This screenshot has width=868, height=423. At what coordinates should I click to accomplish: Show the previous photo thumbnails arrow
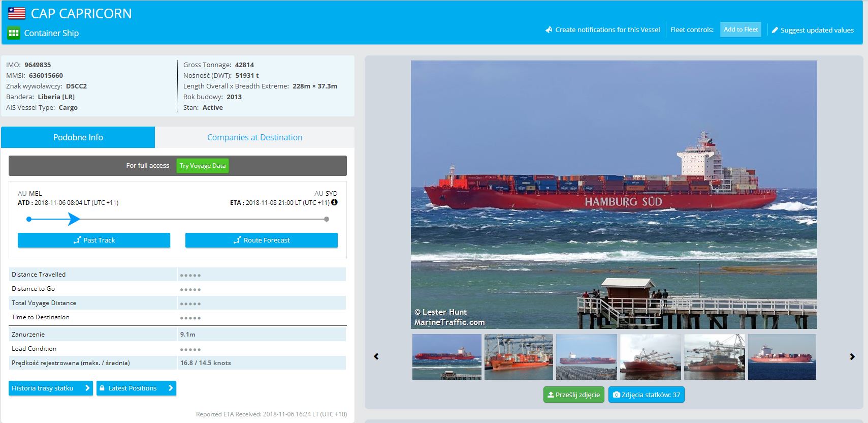pos(376,356)
